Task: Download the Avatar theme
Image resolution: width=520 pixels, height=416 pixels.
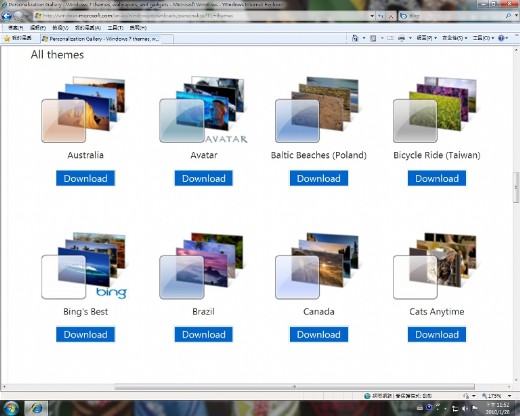Action: click(x=204, y=178)
